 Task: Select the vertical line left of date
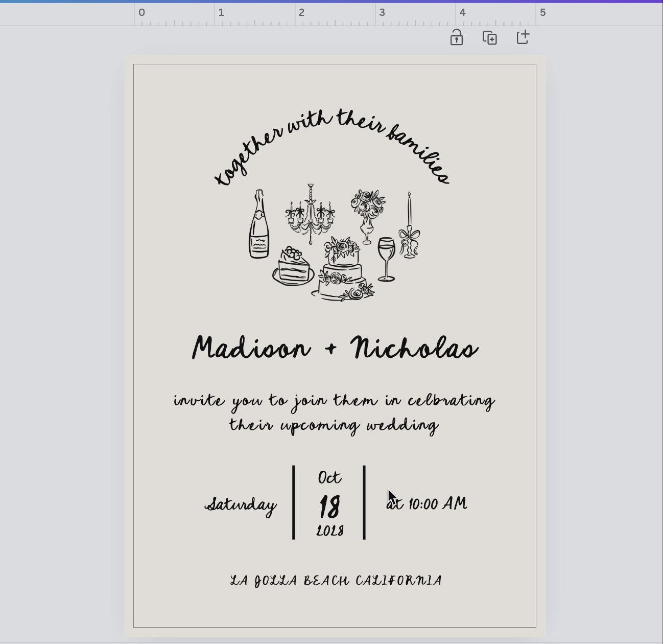(294, 502)
